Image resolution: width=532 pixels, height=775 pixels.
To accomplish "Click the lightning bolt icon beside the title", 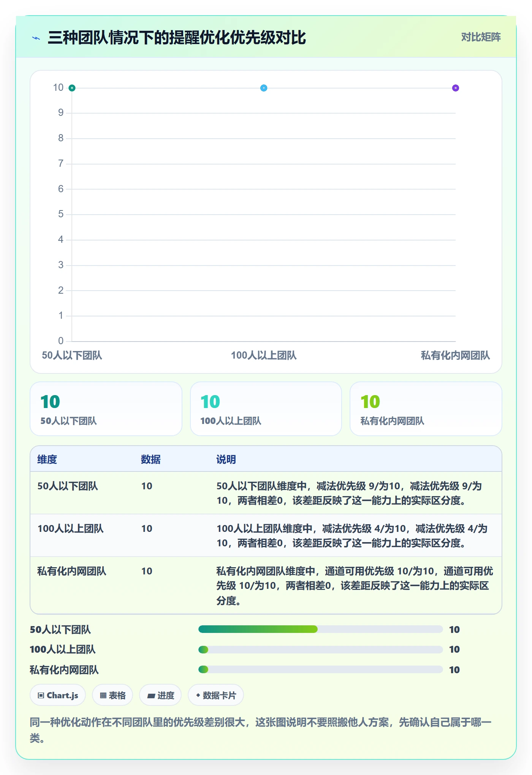I will tap(36, 38).
